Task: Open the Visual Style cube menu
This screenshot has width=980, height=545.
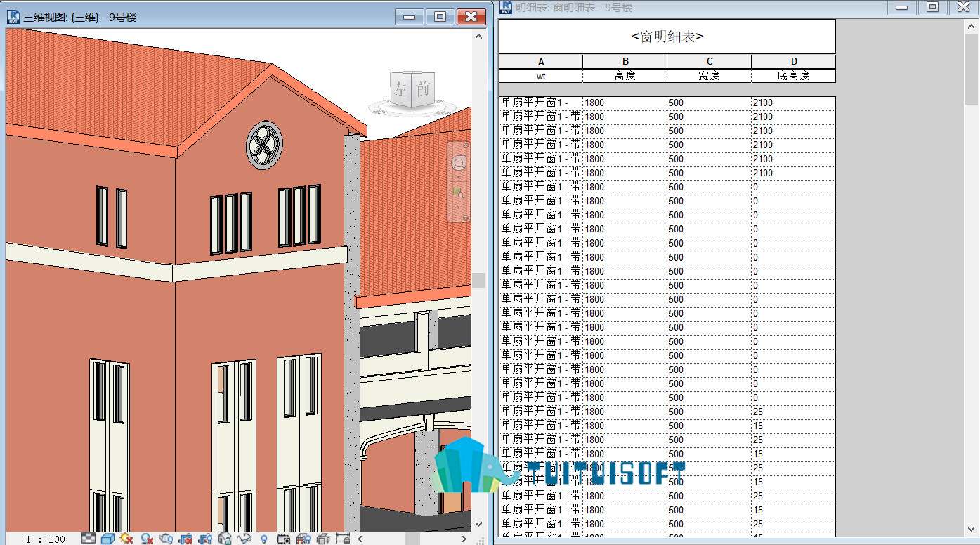Action: (107, 539)
